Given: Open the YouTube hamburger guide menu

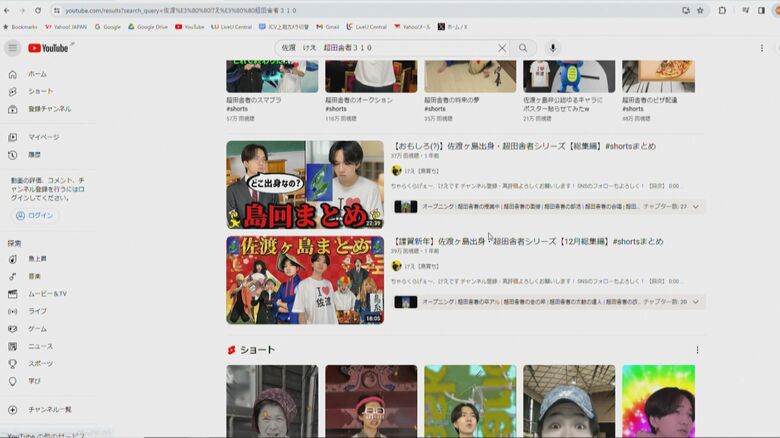Looking at the screenshot, I should click(x=12, y=48).
